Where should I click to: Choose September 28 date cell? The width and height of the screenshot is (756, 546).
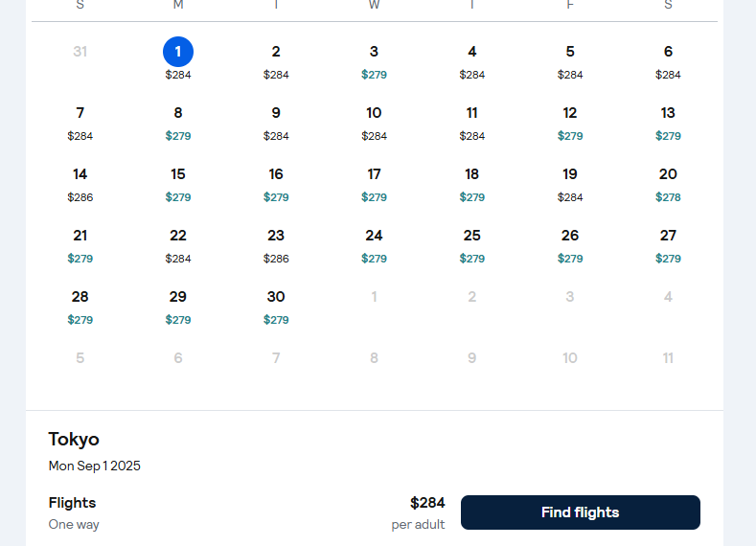80,306
